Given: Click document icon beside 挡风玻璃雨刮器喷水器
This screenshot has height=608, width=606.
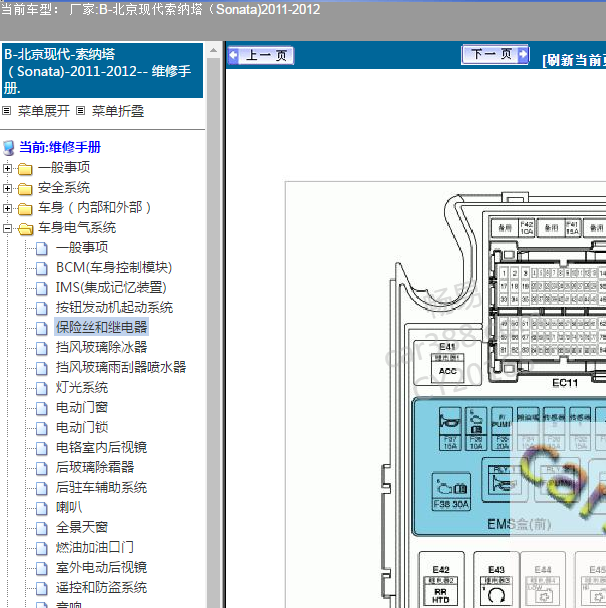Looking at the screenshot, I should pos(42,368).
